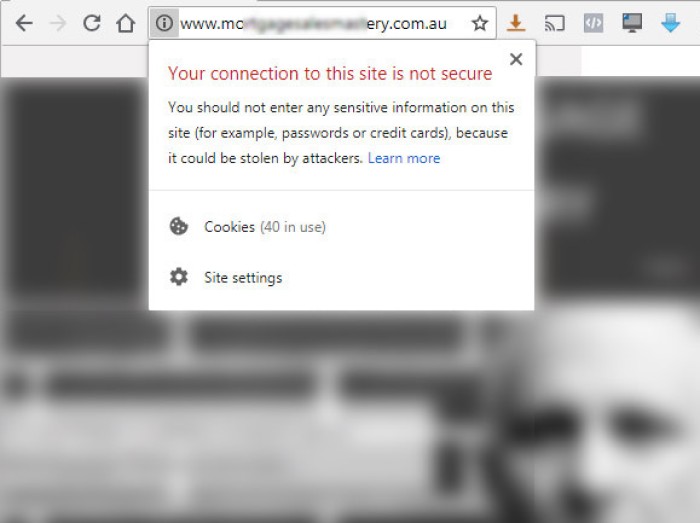Open the code brackets extension icon
Viewport: 700px width, 523px height.
(593, 23)
